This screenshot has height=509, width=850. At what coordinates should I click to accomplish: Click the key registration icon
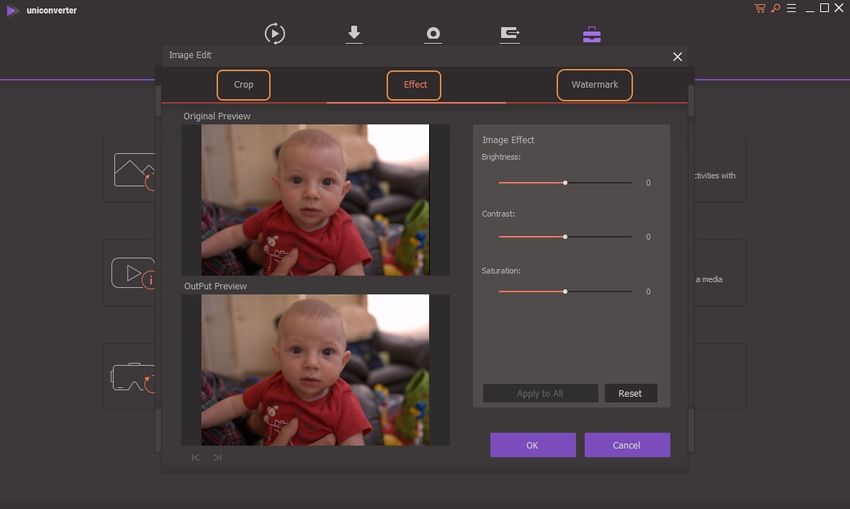(775, 9)
